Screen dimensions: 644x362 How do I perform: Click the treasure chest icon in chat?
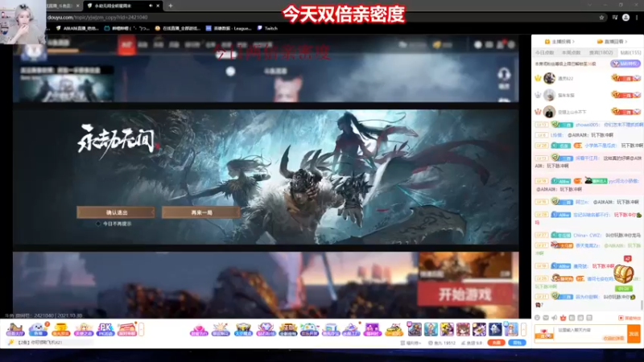(623, 273)
